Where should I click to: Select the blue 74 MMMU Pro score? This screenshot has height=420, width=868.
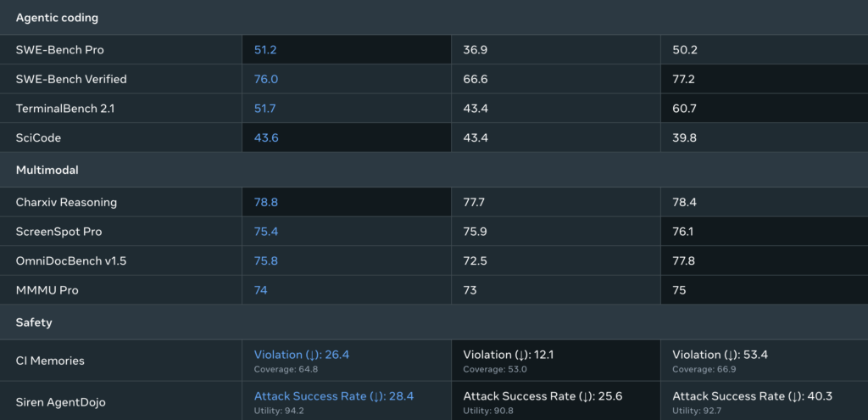coord(261,290)
